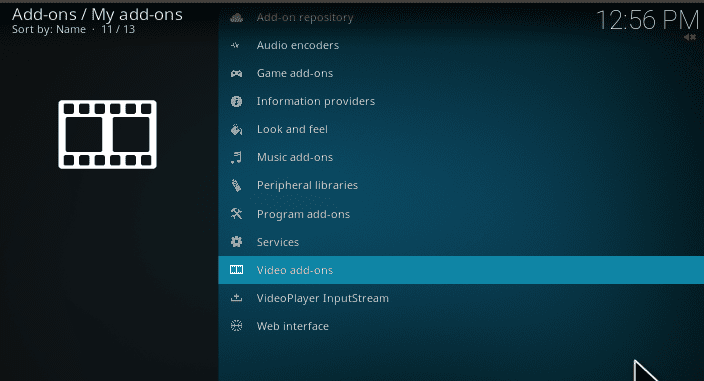
Task: Select VideoPlayer InputStream entry
Action: click(x=461, y=298)
